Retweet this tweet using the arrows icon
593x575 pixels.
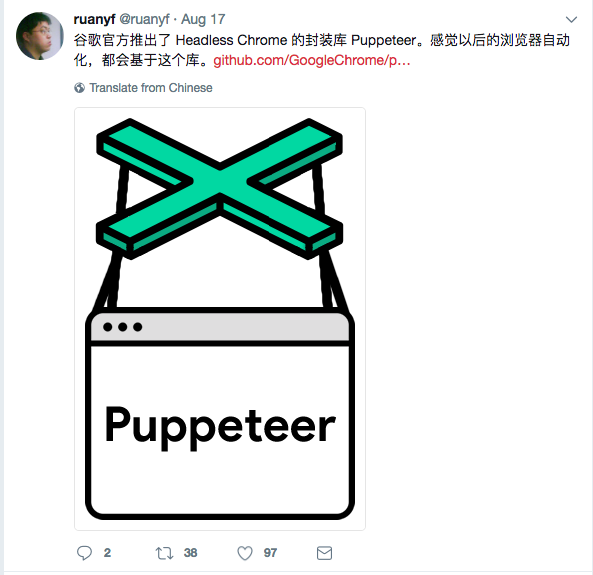pos(164,553)
